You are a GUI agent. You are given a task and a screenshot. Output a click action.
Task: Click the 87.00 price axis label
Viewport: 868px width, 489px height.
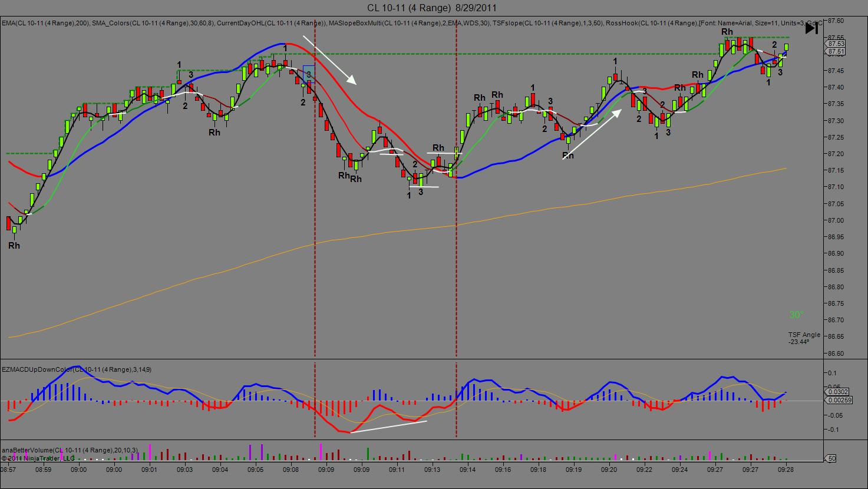point(836,220)
